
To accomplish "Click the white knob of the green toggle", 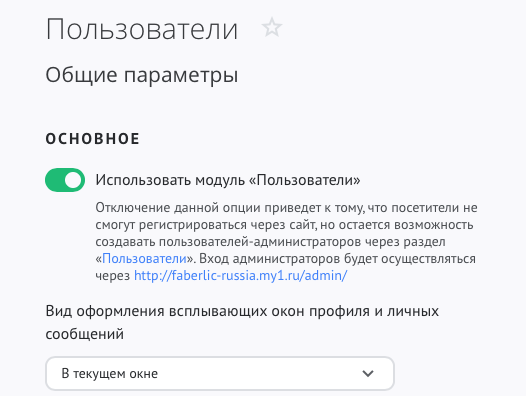I will pyautogui.click(x=73, y=180).
